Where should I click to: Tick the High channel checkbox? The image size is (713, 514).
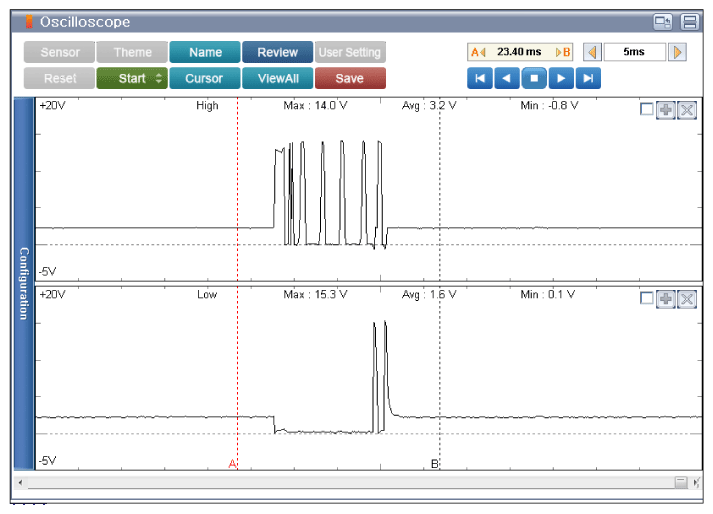647,109
